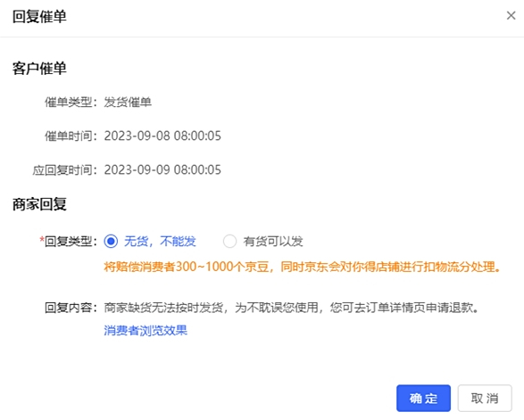Select the 无货,不能发 radio button
The width and height of the screenshot is (524, 420).
point(111,241)
